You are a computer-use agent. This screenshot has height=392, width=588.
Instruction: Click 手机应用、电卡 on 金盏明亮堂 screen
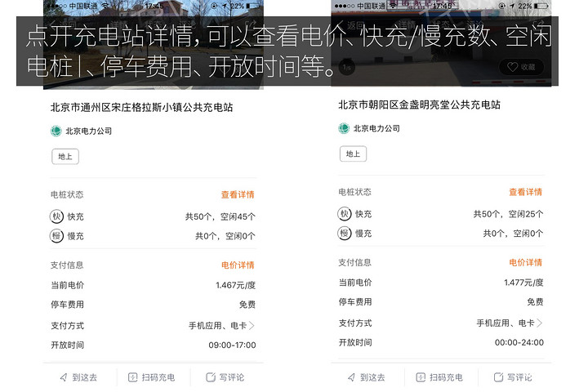point(506,323)
